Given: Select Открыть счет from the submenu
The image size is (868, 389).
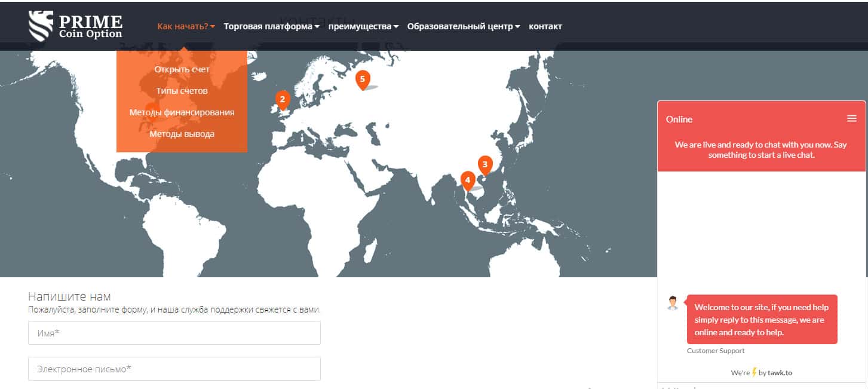Looking at the screenshot, I should point(182,69).
